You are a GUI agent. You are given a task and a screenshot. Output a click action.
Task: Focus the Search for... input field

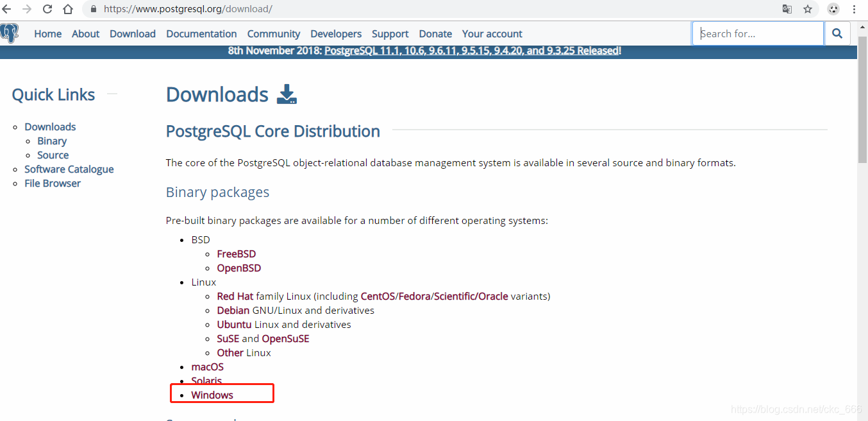[758, 33]
